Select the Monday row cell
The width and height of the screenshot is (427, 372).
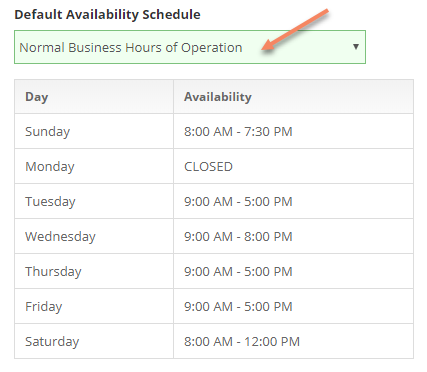click(94, 166)
